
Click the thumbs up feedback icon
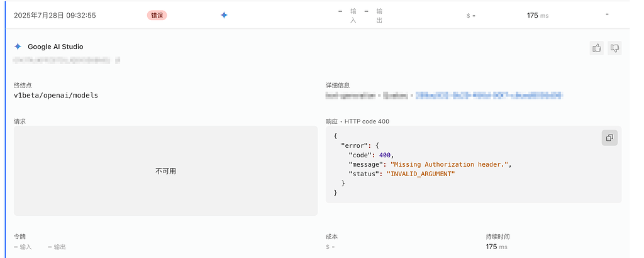click(596, 48)
